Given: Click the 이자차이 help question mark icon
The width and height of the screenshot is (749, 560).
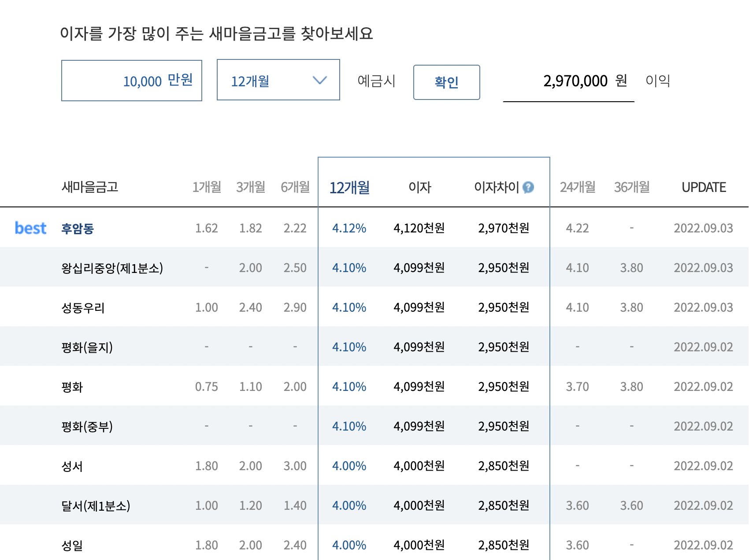Looking at the screenshot, I should coord(528,188).
